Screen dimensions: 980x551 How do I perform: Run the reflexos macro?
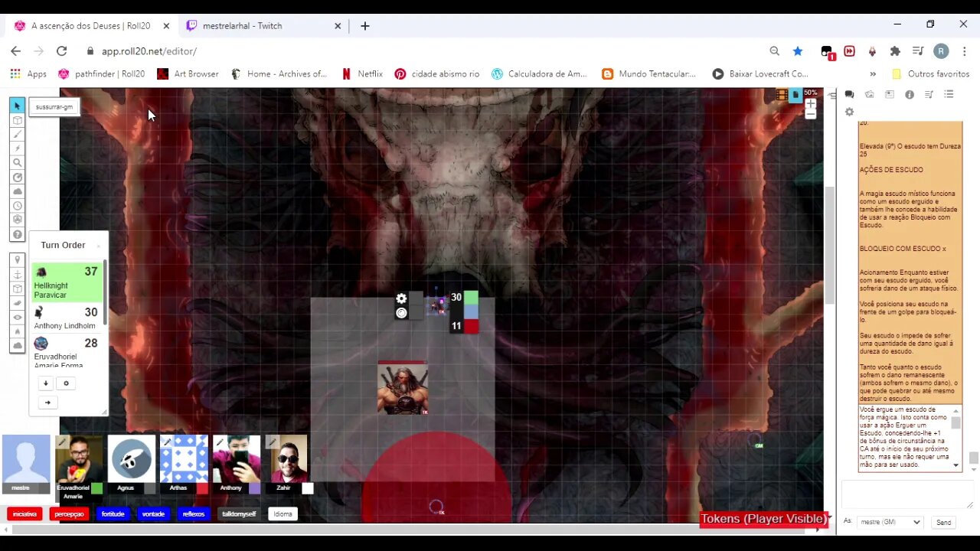click(x=194, y=514)
